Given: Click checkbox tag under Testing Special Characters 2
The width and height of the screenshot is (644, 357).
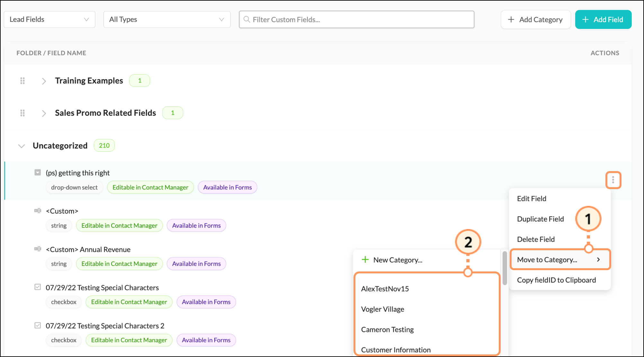Looking at the screenshot, I should pyautogui.click(x=64, y=340).
